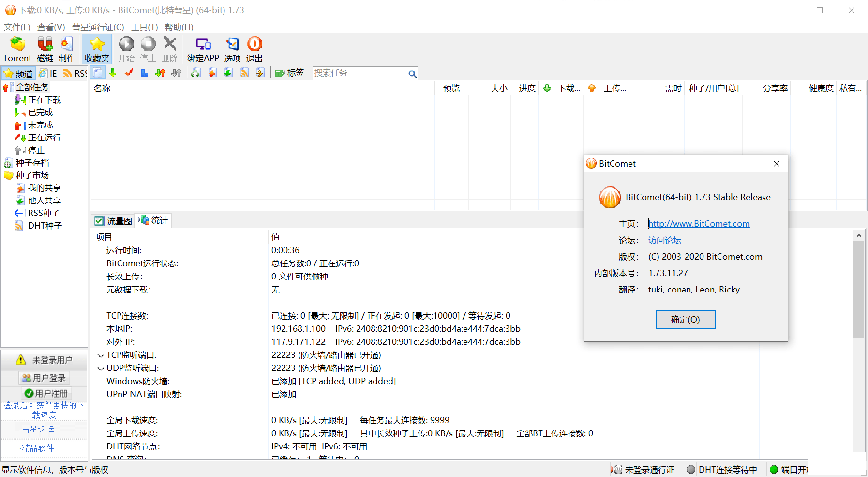
Task: Select 正在运行 in the task tree
Action: pyautogui.click(x=45, y=138)
